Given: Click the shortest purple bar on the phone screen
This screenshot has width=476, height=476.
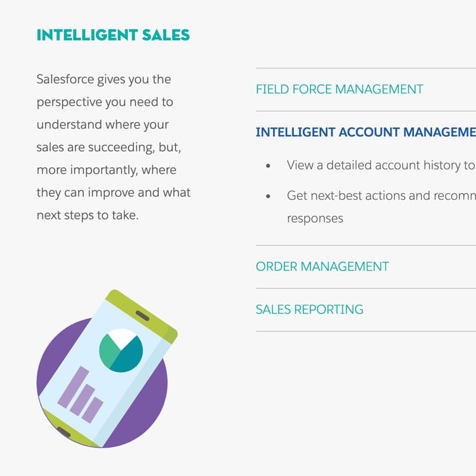Looking at the screenshot, I should [93, 410].
